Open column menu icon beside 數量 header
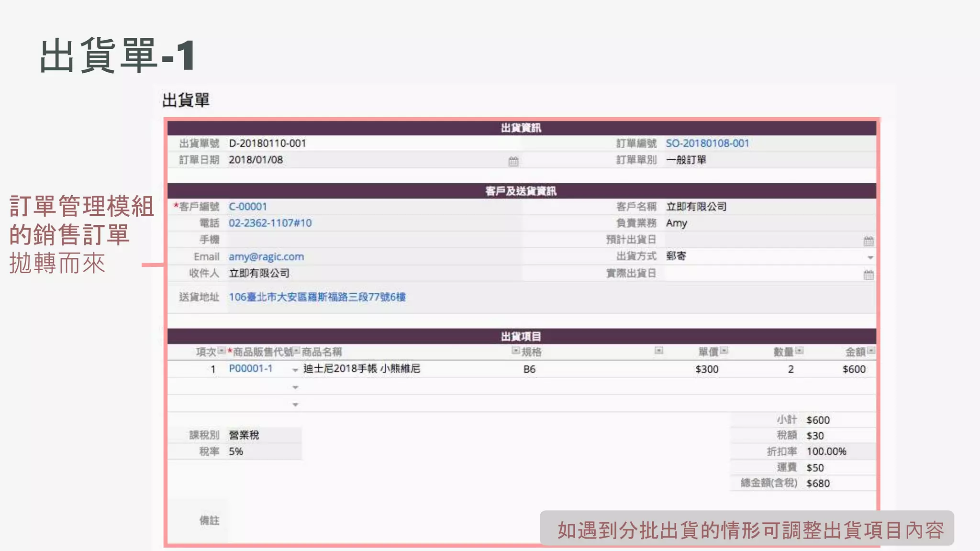 pyautogui.click(x=799, y=351)
